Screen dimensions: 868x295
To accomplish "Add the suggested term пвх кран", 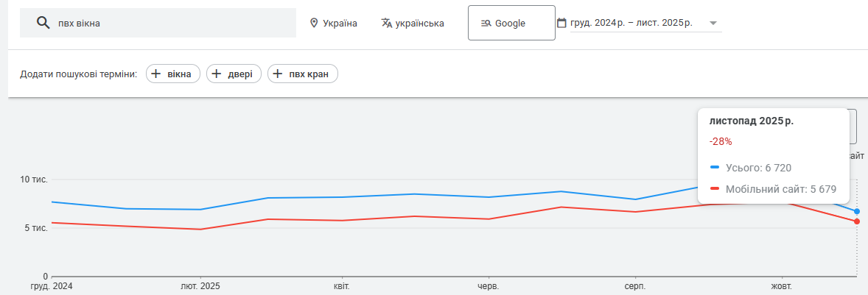I will point(303,74).
